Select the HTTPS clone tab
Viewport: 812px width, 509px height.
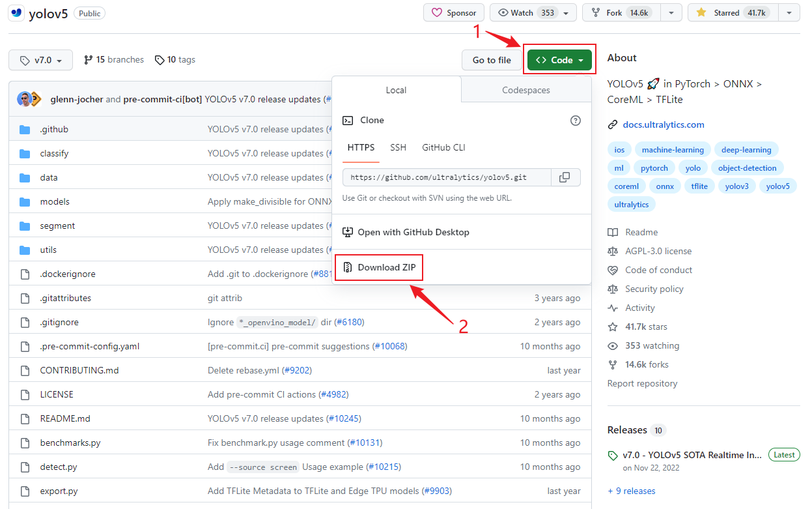[x=361, y=147]
